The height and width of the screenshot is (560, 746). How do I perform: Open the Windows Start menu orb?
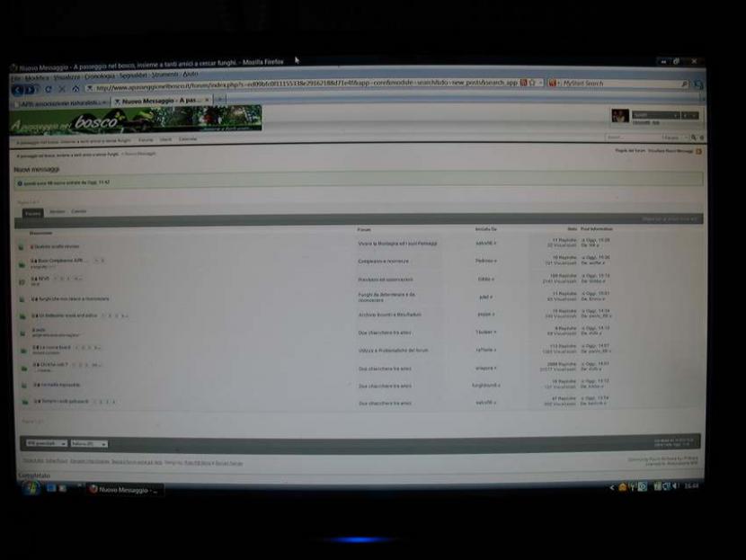32,488
